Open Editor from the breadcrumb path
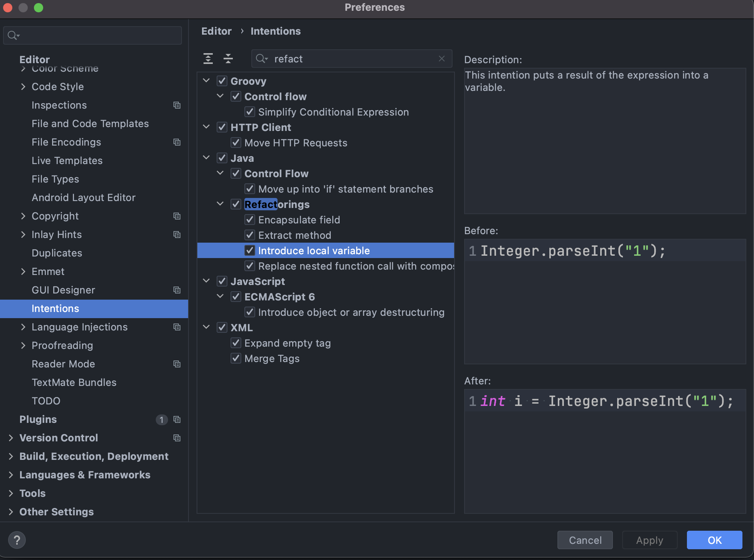Screen dimensions: 754x560 pyautogui.click(x=216, y=31)
